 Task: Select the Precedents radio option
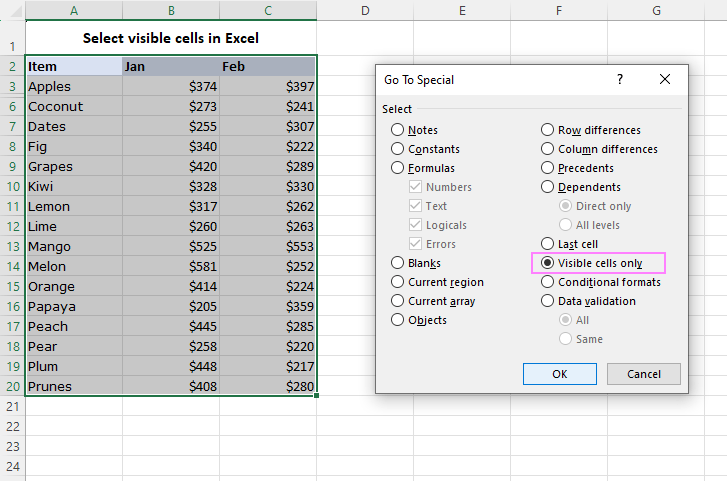click(548, 168)
